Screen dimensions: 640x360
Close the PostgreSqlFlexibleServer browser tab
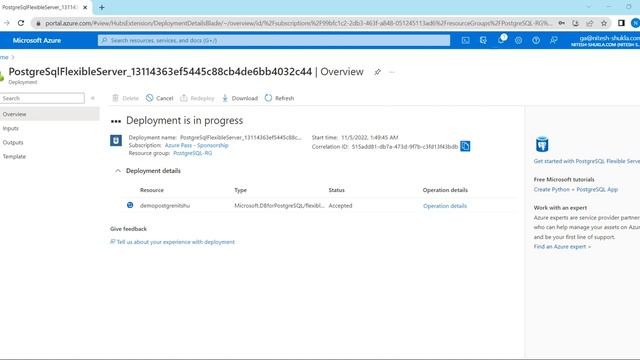click(x=85, y=7)
